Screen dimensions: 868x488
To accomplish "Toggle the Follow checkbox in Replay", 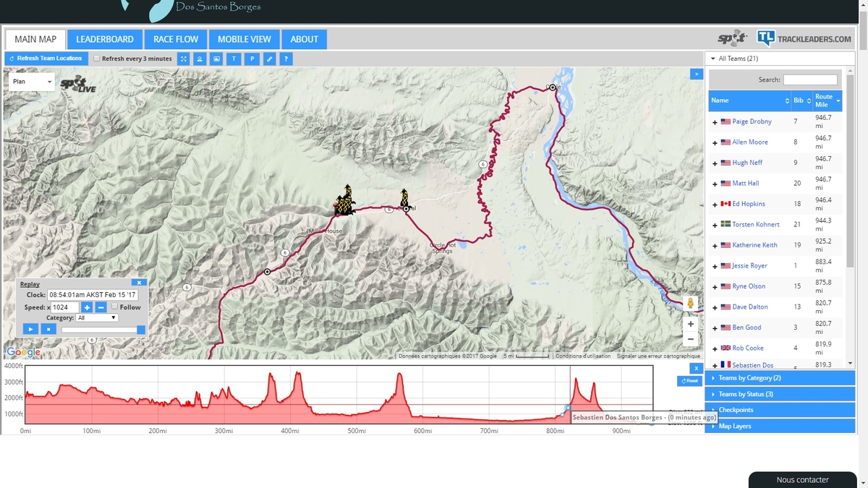I will click(x=114, y=307).
